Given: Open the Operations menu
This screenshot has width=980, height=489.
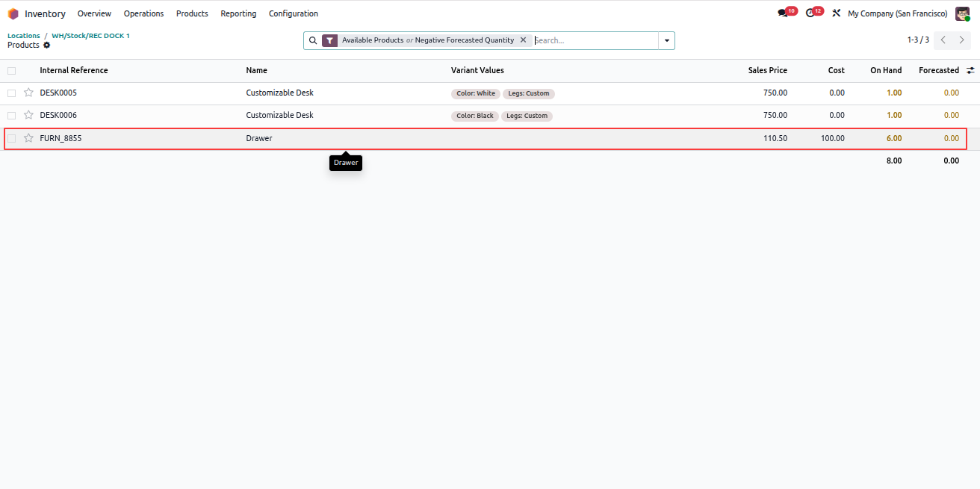Looking at the screenshot, I should coord(143,13).
